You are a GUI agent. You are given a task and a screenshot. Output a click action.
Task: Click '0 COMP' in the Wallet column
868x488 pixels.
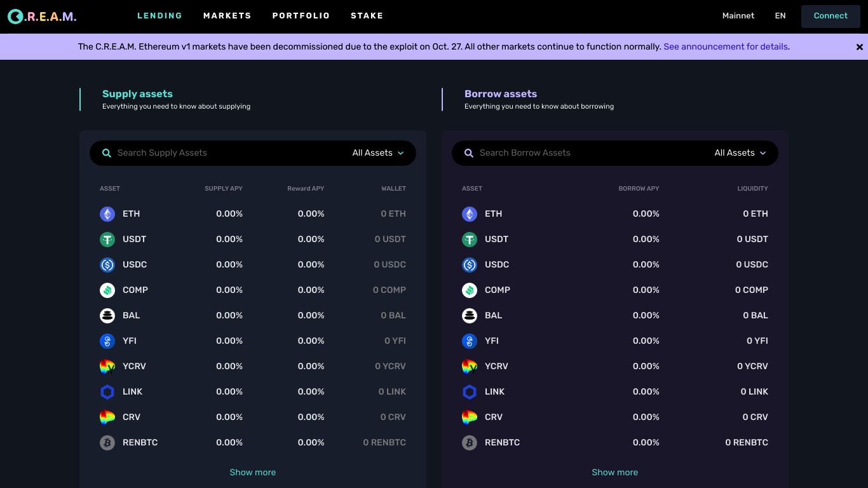point(390,290)
